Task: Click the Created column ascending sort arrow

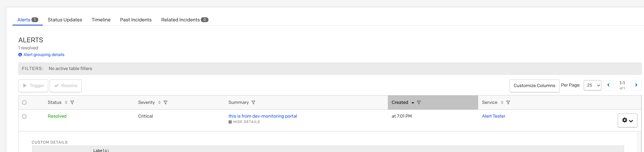Action: pyautogui.click(x=413, y=102)
